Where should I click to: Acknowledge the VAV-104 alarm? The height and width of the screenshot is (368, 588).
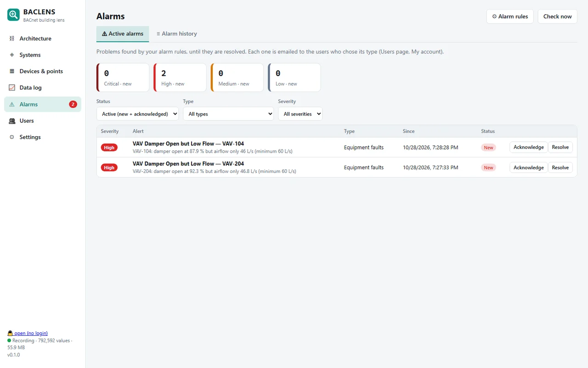tap(528, 147)
